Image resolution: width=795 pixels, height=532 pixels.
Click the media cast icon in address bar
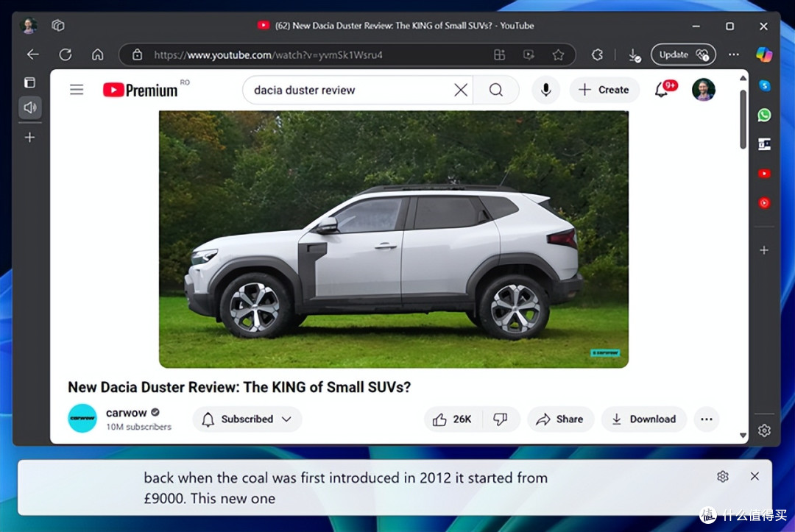[x=529, y=54]
